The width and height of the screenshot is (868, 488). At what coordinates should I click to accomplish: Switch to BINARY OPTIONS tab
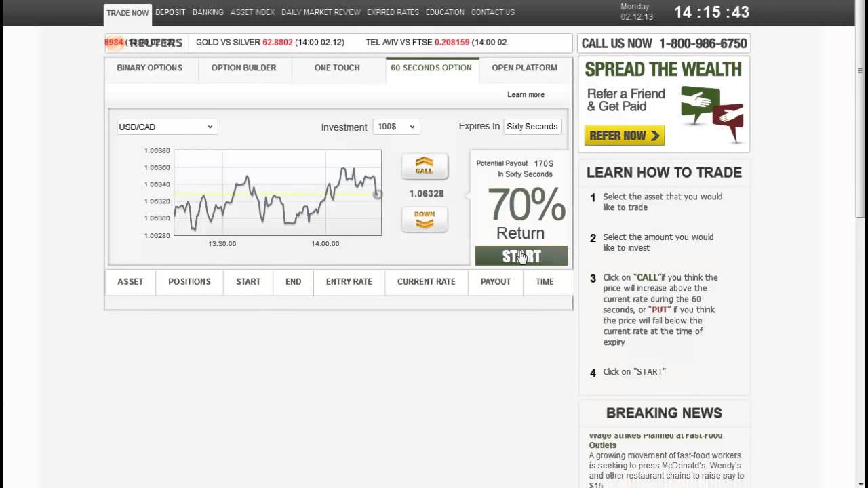150,68
